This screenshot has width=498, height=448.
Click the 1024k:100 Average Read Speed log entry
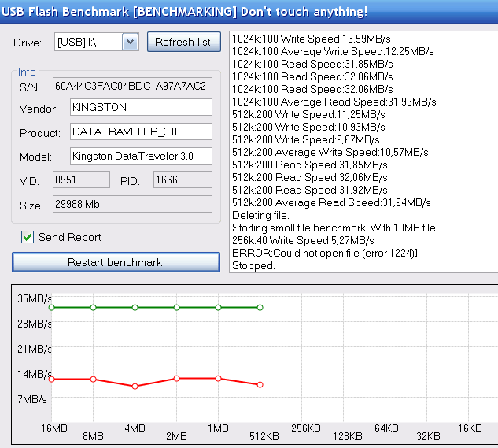pos(334,102)
